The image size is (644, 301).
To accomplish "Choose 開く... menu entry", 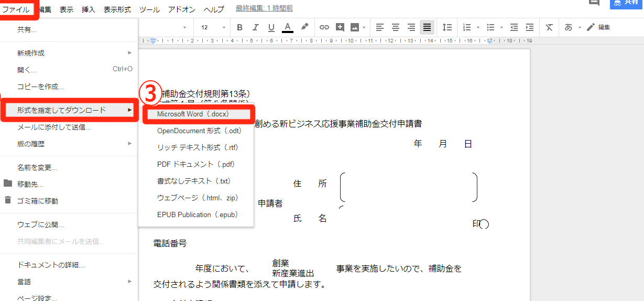I will pyautogui.click(x=69, y=69).
